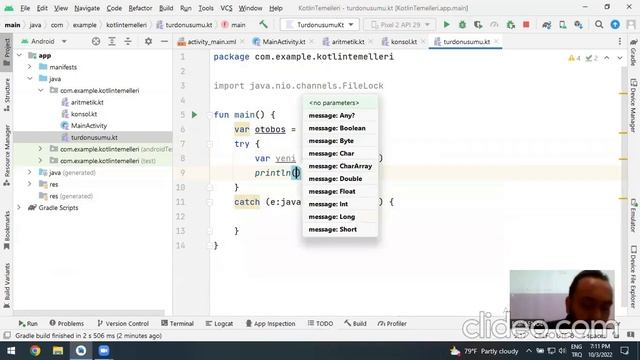Open the Search Everywhere magnifier
Viewport: 640px width, 360px height.
[x=599, y=24]
